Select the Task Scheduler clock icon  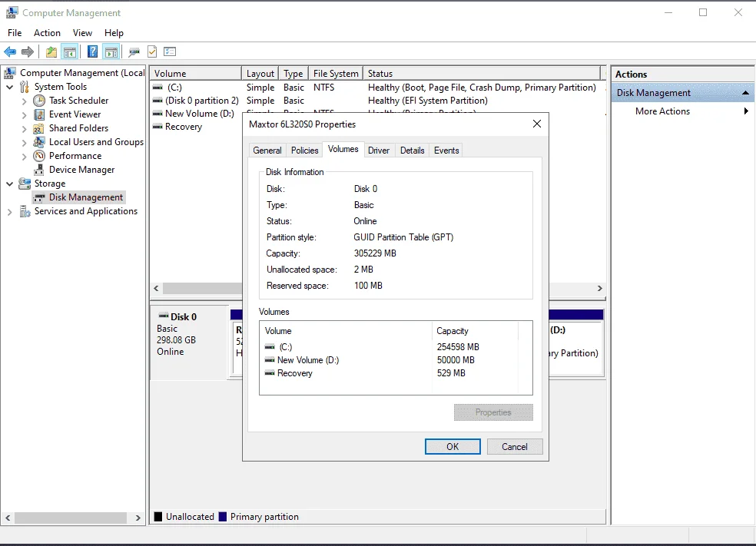coord(39,101)
